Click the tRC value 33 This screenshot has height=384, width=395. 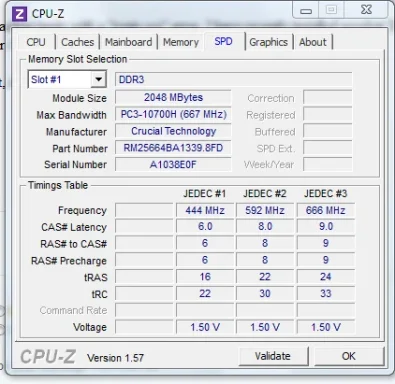click(x=325, y=293)
